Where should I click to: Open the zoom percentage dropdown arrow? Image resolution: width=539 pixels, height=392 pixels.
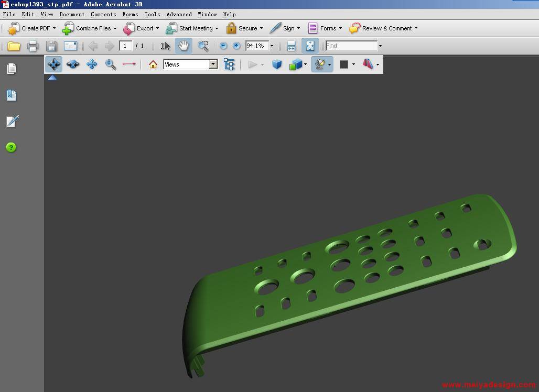click(272, 46)
